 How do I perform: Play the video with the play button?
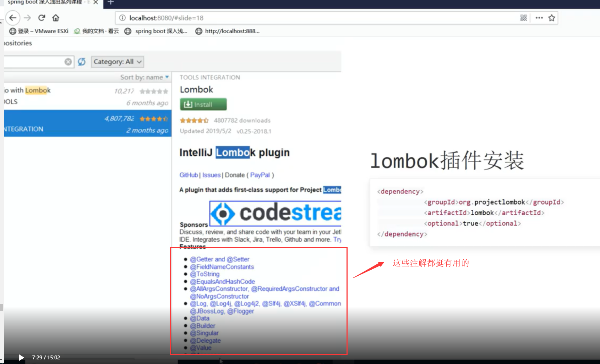click(x=21, y=358)
